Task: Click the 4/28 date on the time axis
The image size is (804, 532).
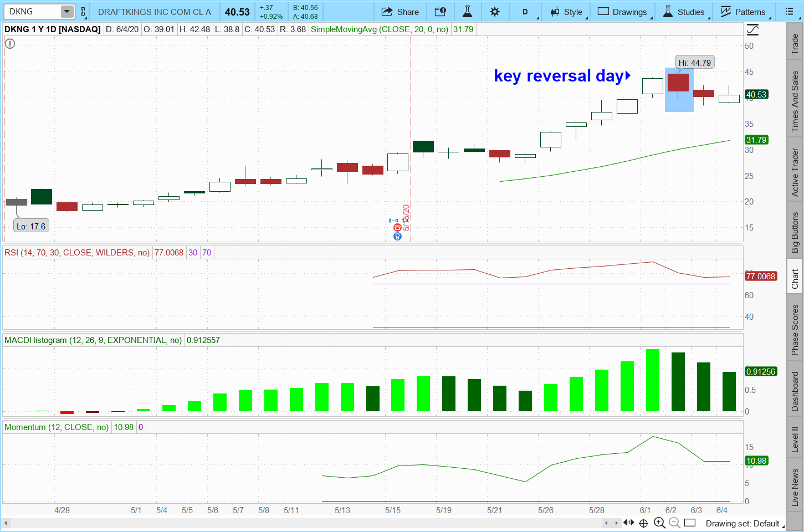Action: pos(62,510)
